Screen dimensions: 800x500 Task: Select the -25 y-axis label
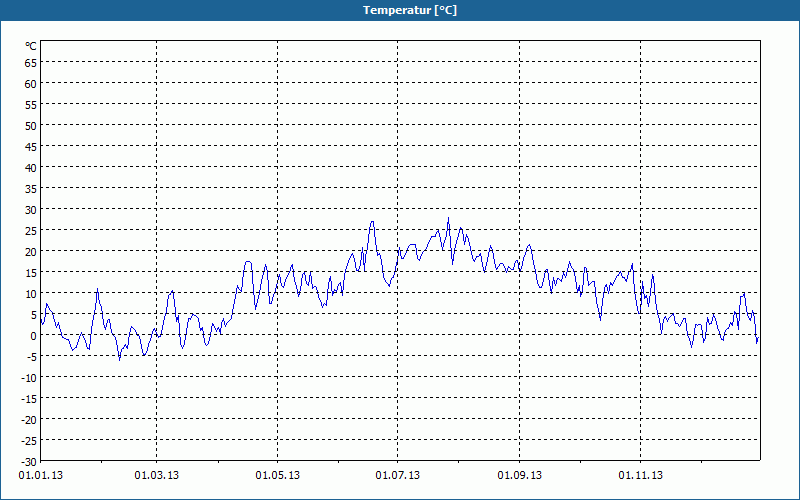[x=29, y=441]
